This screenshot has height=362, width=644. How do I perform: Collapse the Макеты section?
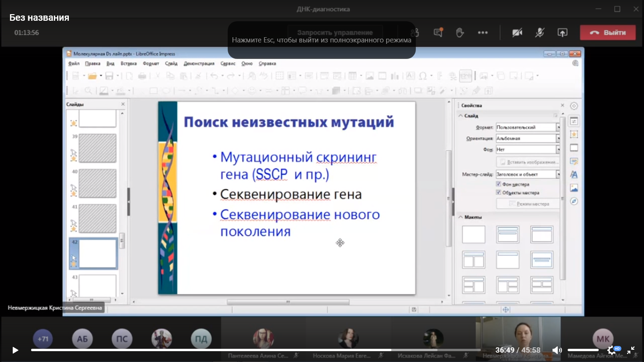coord(461,217)
